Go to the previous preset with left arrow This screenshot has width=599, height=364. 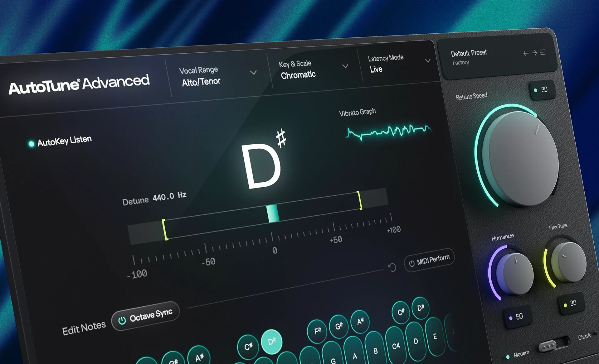click(x=526, y=53)
